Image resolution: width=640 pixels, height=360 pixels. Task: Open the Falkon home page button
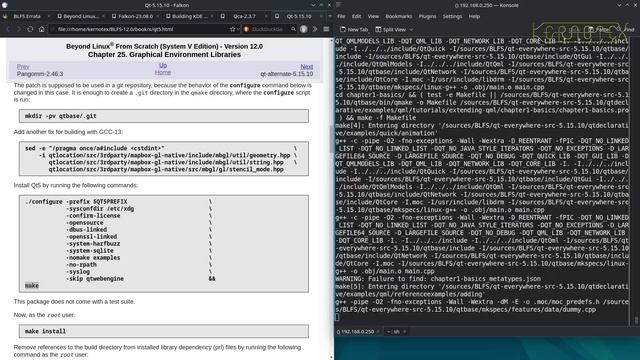click(x=41, y=29)
